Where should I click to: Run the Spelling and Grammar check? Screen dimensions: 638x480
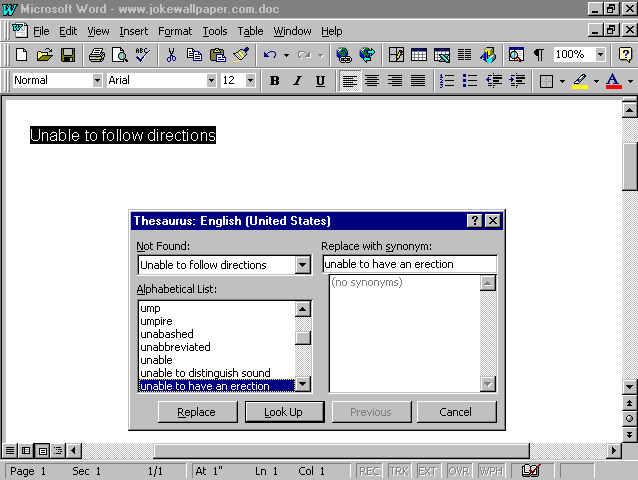click(142, 55)
